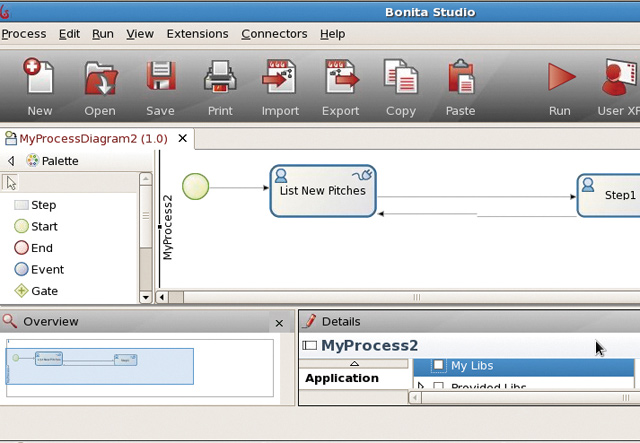Viewport: 640px width, 443px height.
Task: Select the Event element in the palette
Action: tap(39, 269)
